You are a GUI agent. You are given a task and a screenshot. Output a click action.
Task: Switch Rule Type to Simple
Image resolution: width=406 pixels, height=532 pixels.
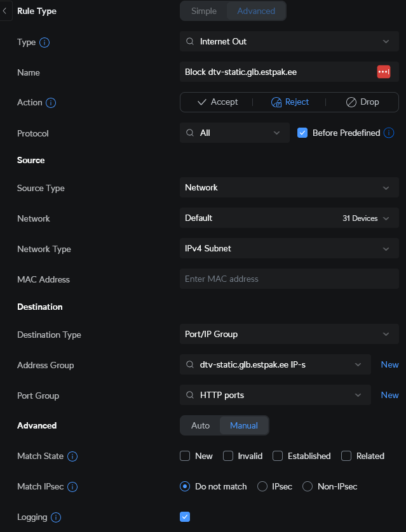pyautogui.click(x=204, y=11)
